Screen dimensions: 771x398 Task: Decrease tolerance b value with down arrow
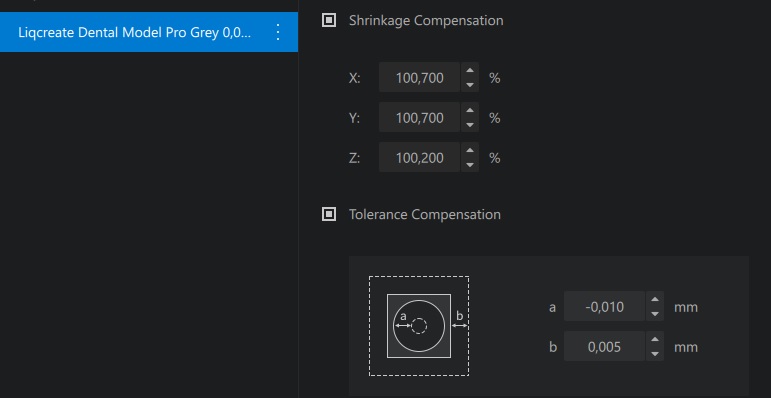click(x=655, y=353)
